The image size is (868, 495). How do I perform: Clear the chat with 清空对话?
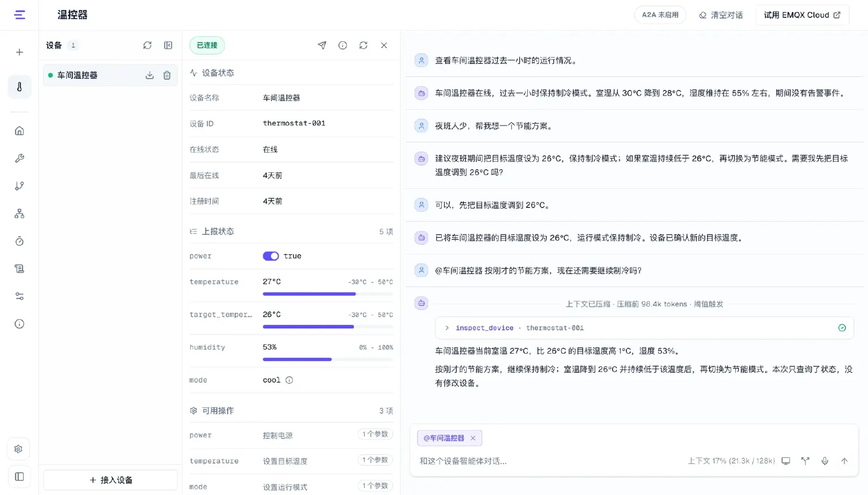click(721, 15)
